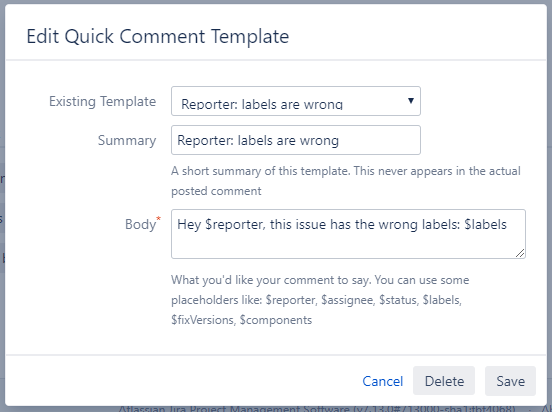Place cursor on $labels in Body text
This screenshot has width=552, height=412.
[485, 224]
